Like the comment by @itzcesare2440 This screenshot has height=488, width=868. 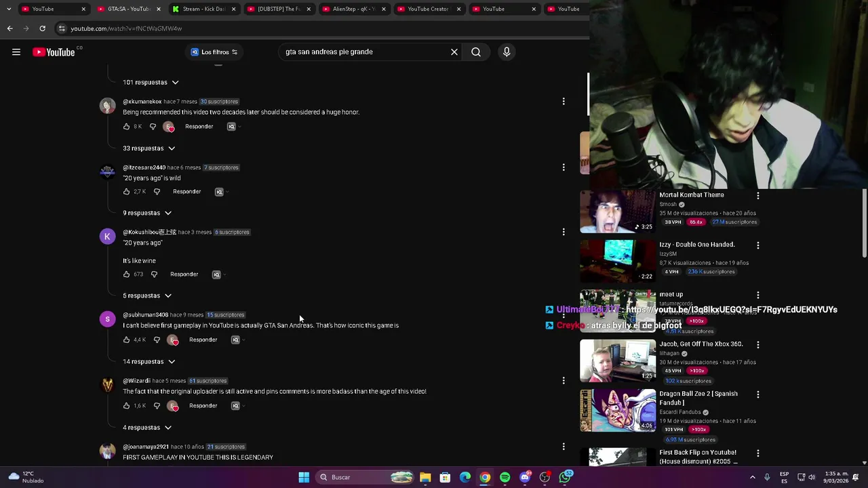[126, 192]
